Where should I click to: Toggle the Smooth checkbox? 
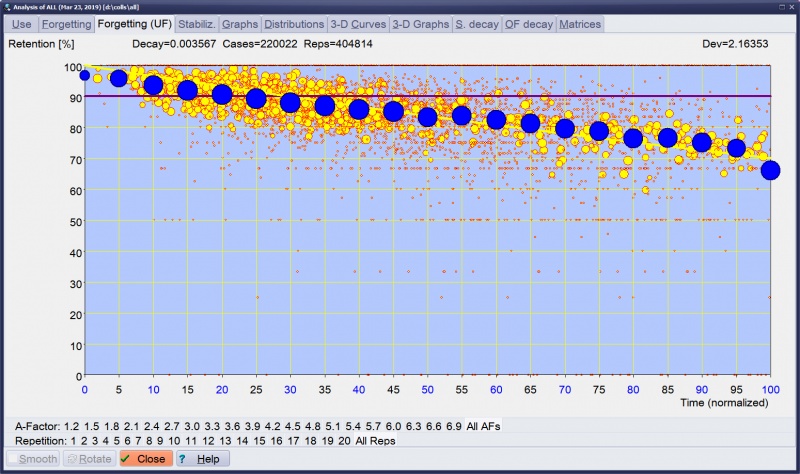pos(33,459)
